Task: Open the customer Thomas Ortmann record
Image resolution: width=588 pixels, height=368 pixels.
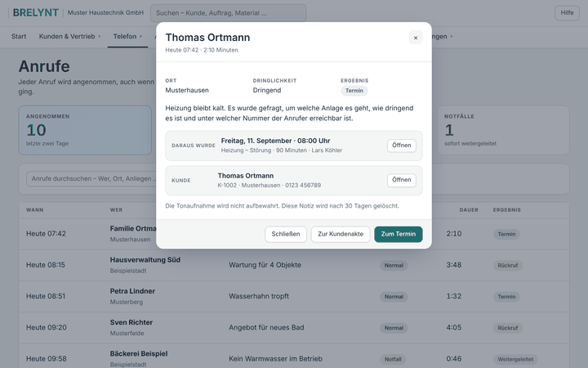Action: coord(401,180)
